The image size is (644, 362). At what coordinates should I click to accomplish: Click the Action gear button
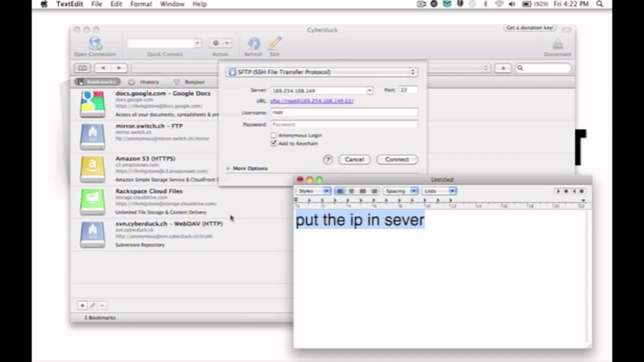click(x=220, y=43)
